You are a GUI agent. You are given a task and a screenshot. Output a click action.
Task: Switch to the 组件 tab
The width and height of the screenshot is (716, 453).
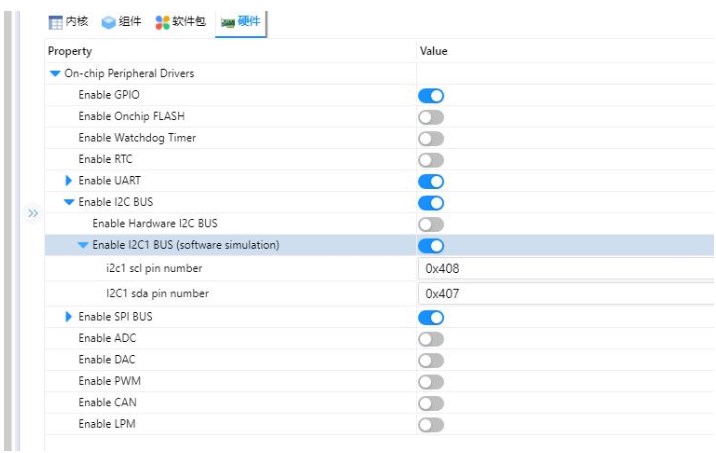130,22
